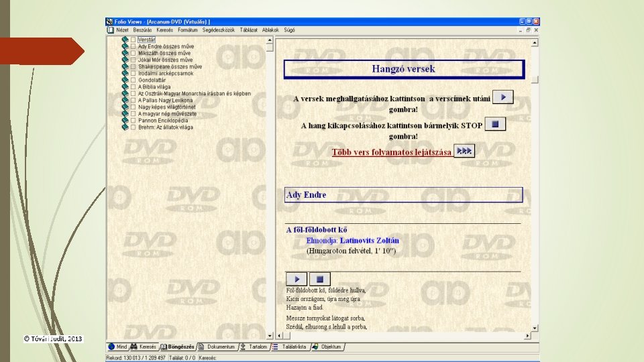Tick the Jókai Mór összes műve checkbox

pos(133,60)
